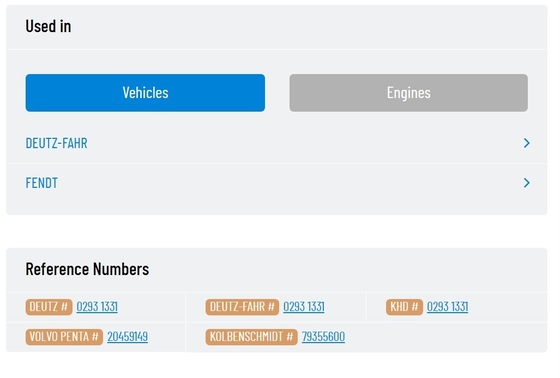Click the DEUTZ # orange badge
This screenshot has height=378, width=560.
coord(49,307)
